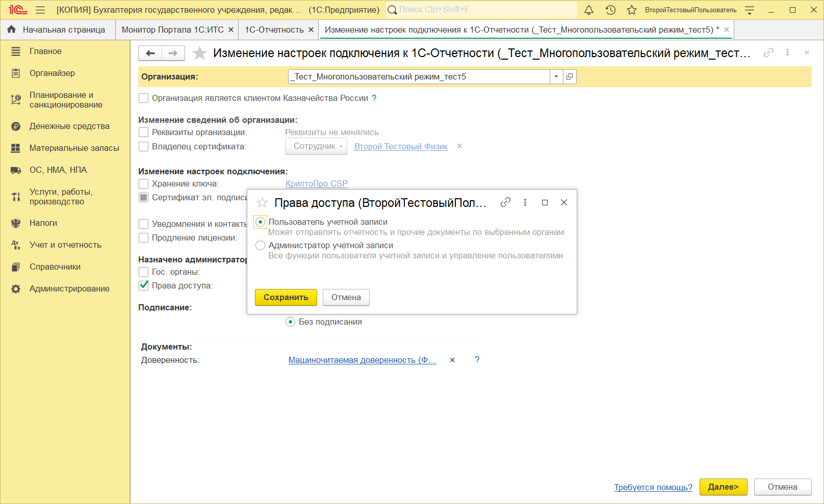Click the Администрирование gear icon

[16, 289]
